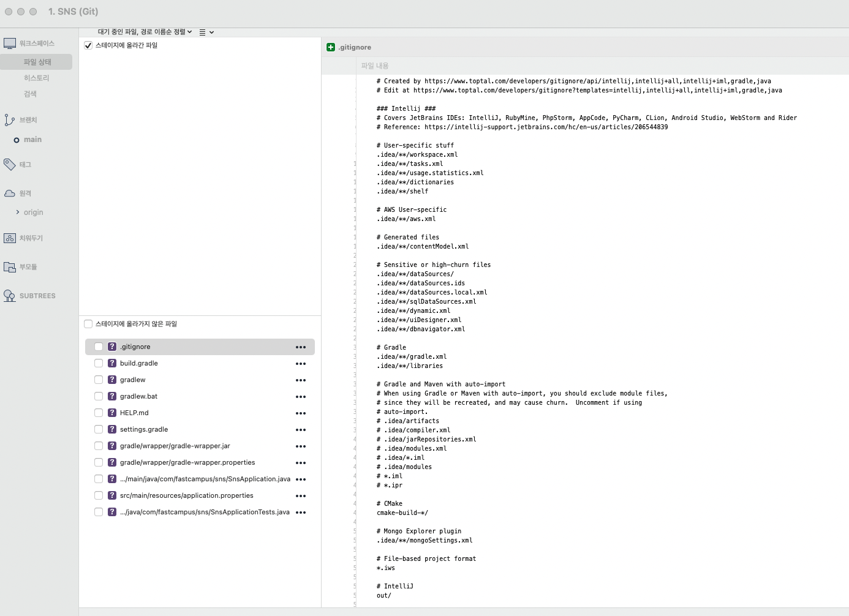The height and width of the screenshot is (616, 849).
Task: Click the 'cmake-build-*/' line in diff
Action: pyautogui.click(x=402, y=513)
